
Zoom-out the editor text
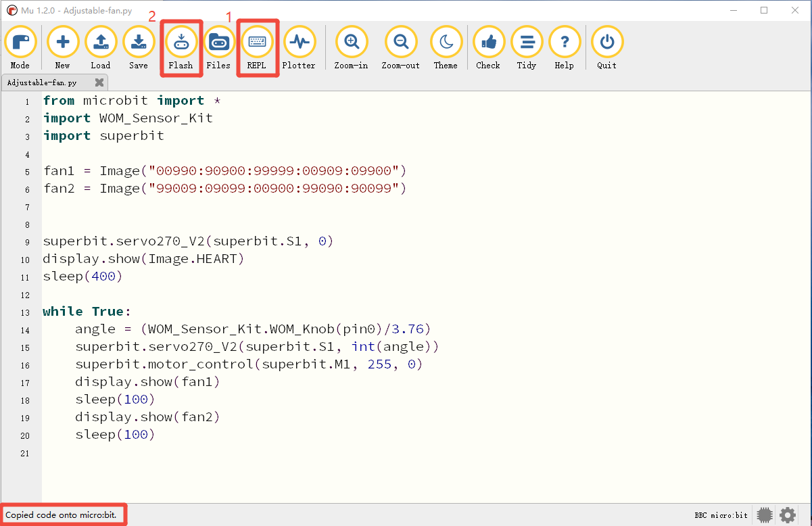point(401,48)
